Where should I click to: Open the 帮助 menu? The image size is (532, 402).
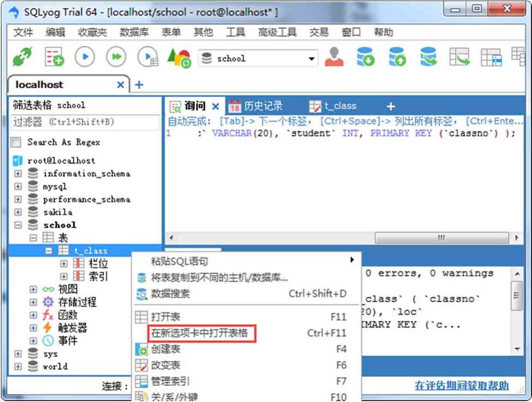pos(384,32)
